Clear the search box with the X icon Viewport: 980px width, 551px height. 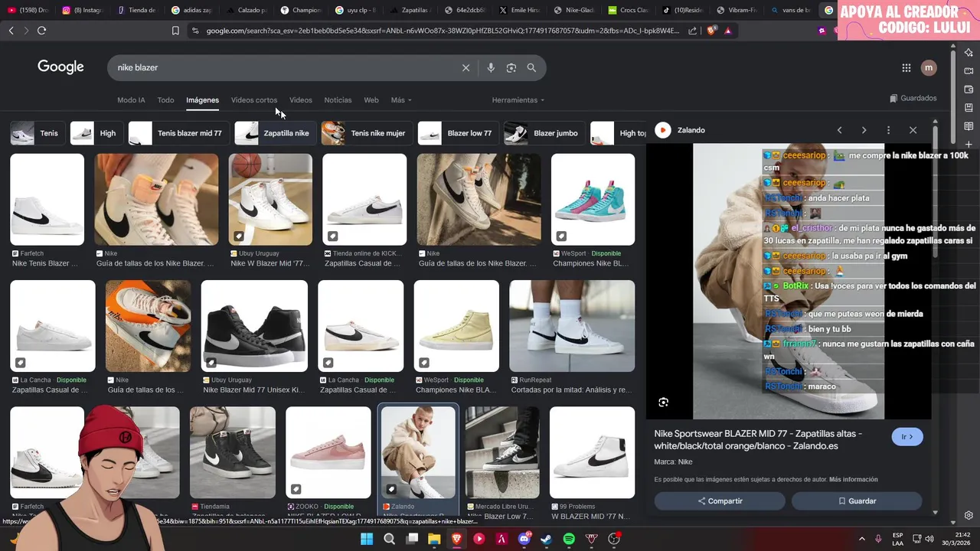point(465,67)
